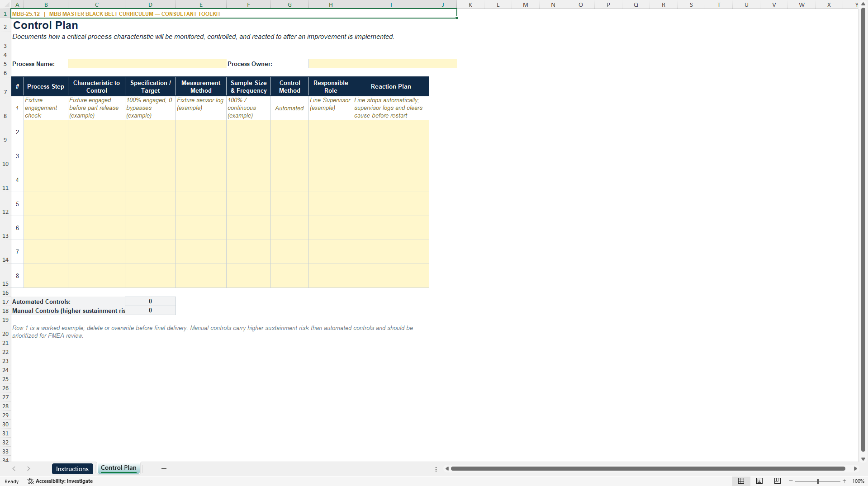The height and width of the screenshot is (486, 868).
Task: Select column I header
Action: click(x=391, y=5)
